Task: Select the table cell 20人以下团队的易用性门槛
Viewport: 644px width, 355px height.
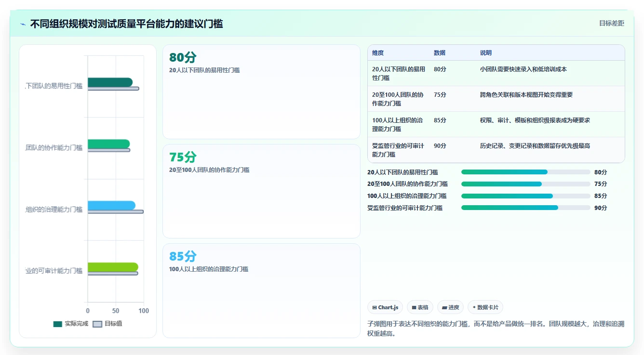Action: click(399, 73)
